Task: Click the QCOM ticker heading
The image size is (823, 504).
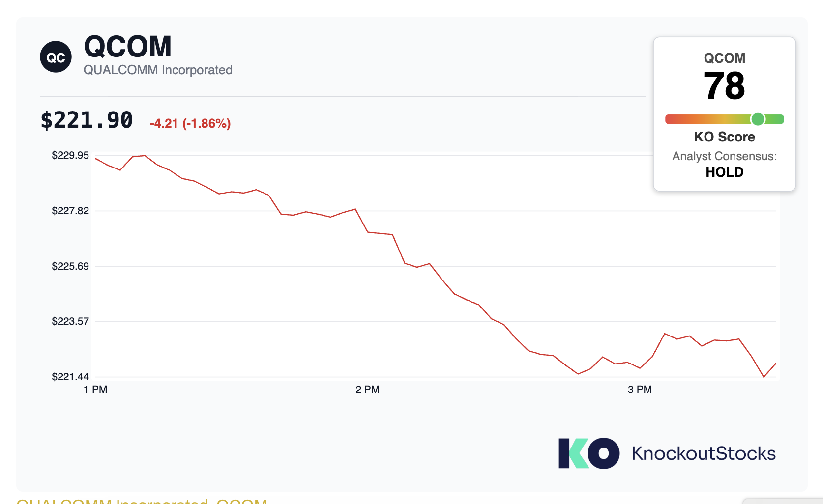Action: pos(128,47)
